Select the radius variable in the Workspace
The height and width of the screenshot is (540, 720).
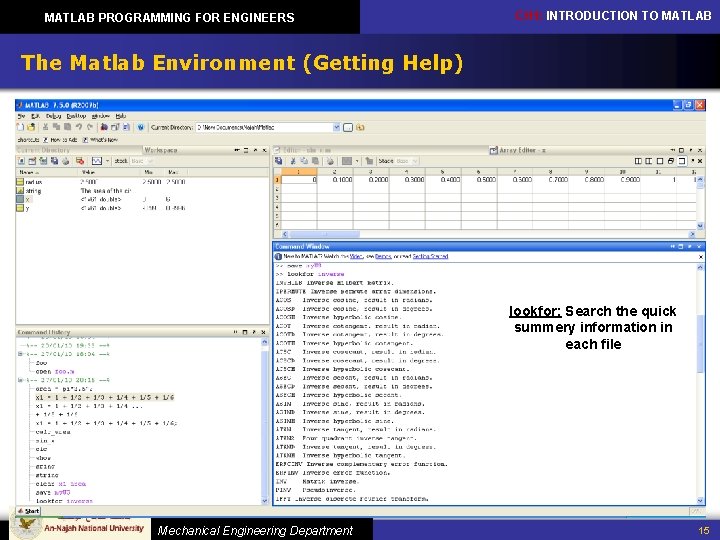pyautogui.click(x=32, y=182)
